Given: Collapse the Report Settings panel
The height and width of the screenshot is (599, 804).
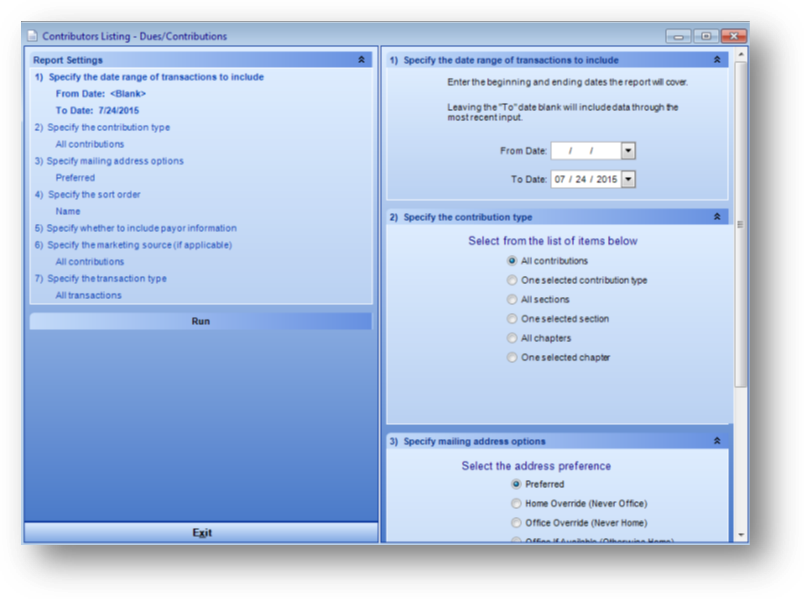Looking at the screenshot, I should pyautogui.click(x=361, y=60).
